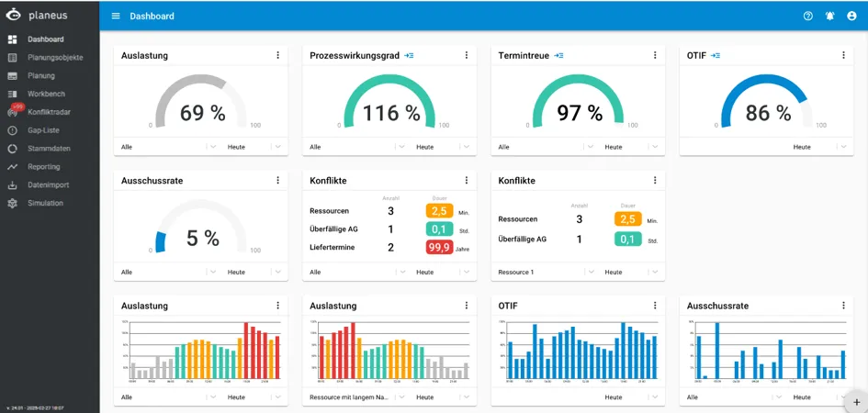Image resolution: width=868 pixels, height=413 pixels.
Task: Toggle the hamburger menu in header
Action: tap(116, 16)
